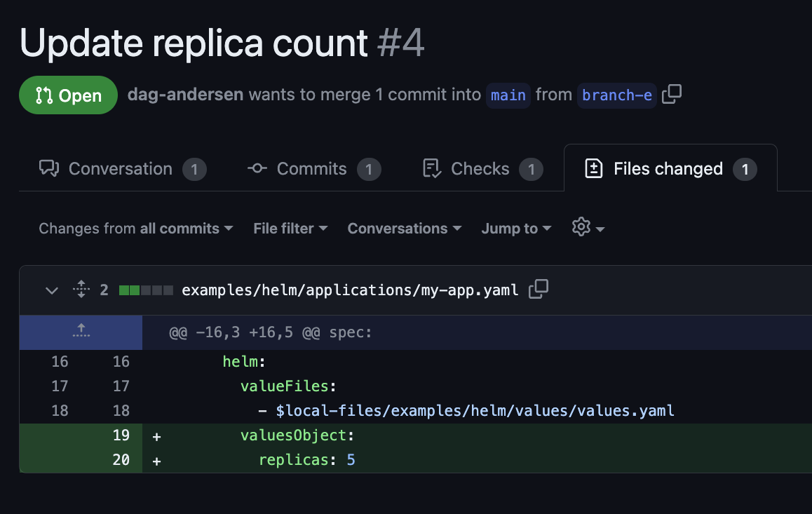Open the Conversations dropdown
This screenshot has width=812, height=514.
(404, 229)
